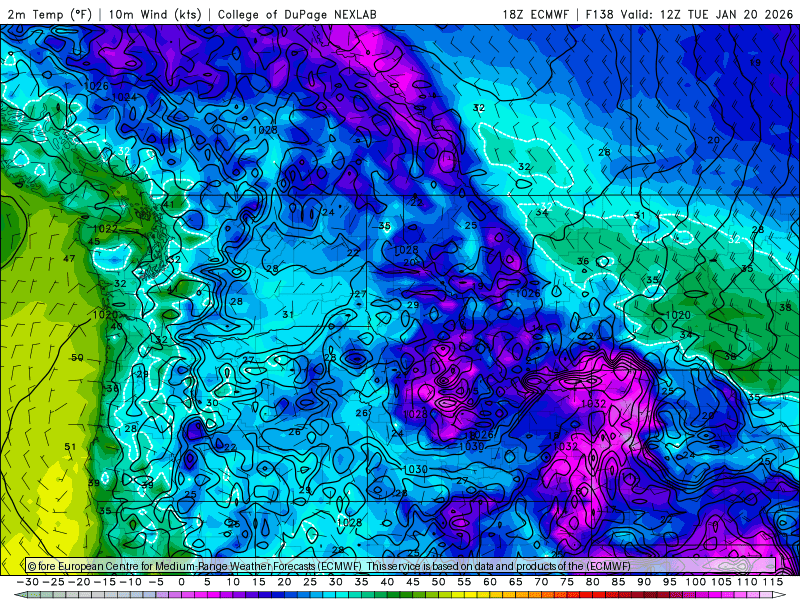Click the "10m Wind (kts)" title label
800x600 pixels.
(x=155, y=14)
